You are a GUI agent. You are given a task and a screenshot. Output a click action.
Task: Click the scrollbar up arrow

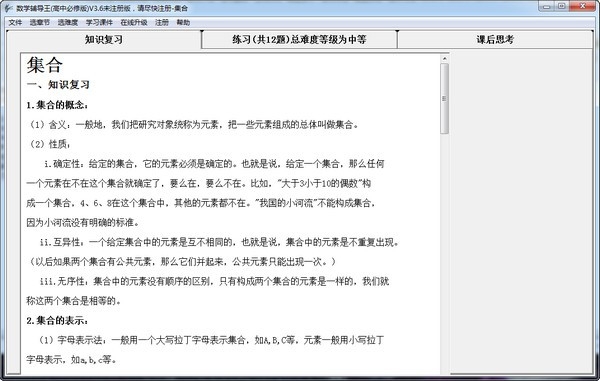pos(444,59)
